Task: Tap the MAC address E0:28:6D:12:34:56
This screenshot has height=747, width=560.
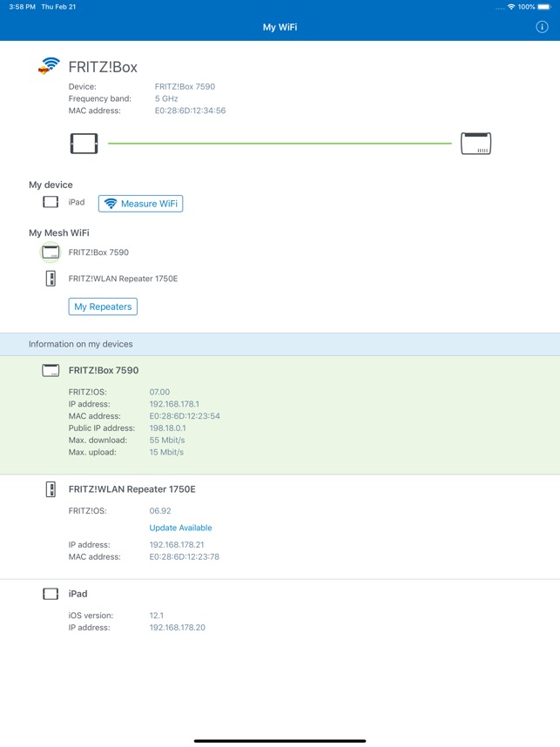Action: pyautogui.click(x=190, y=111)
